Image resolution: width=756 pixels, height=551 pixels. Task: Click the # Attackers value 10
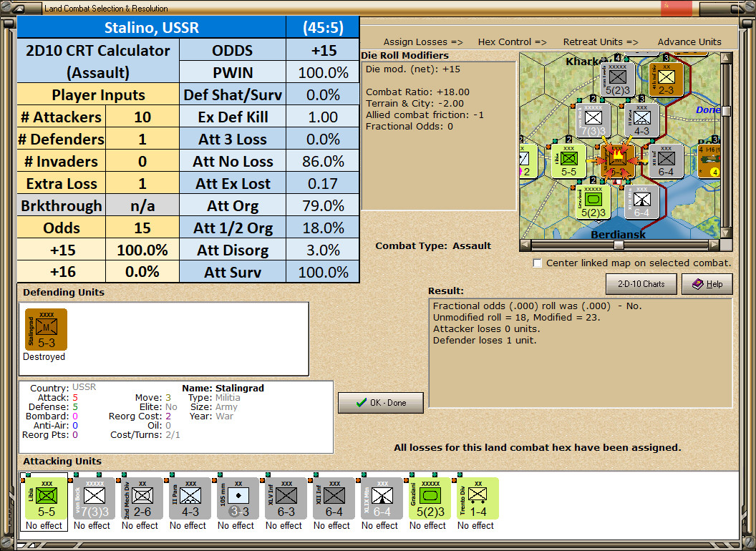142,117
